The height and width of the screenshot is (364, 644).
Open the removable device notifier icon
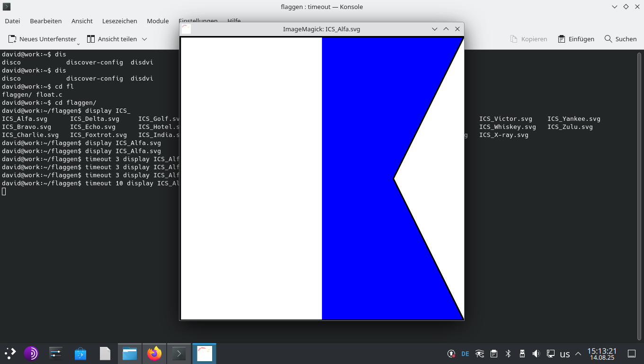point(522,354)
